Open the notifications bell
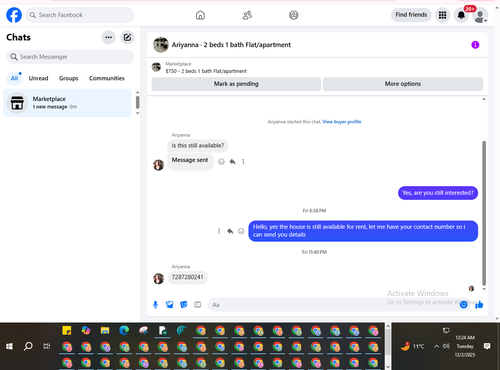500x370 pixels. coord(461,15)
